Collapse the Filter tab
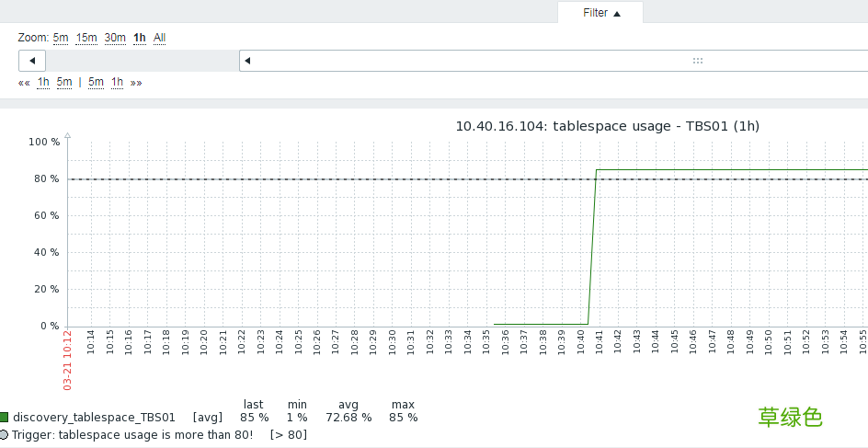Viewport: 868px width, 448px height. (600, 13)
